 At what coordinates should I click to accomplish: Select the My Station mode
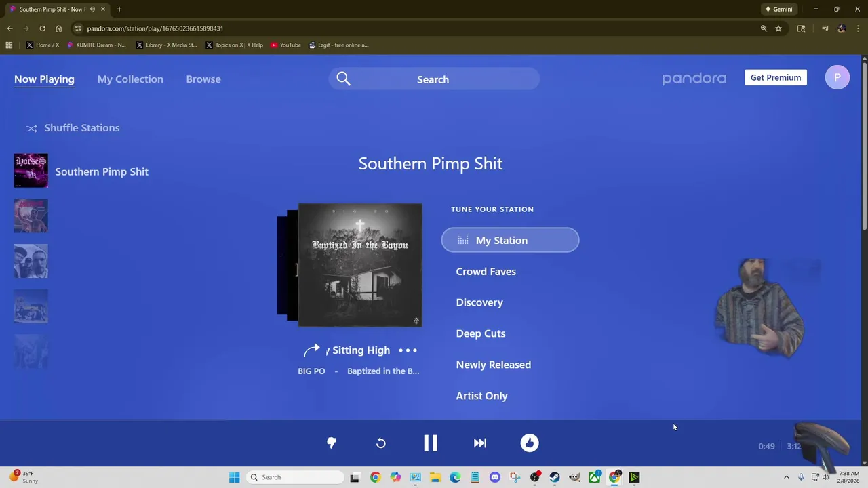(x=510, y=240)
